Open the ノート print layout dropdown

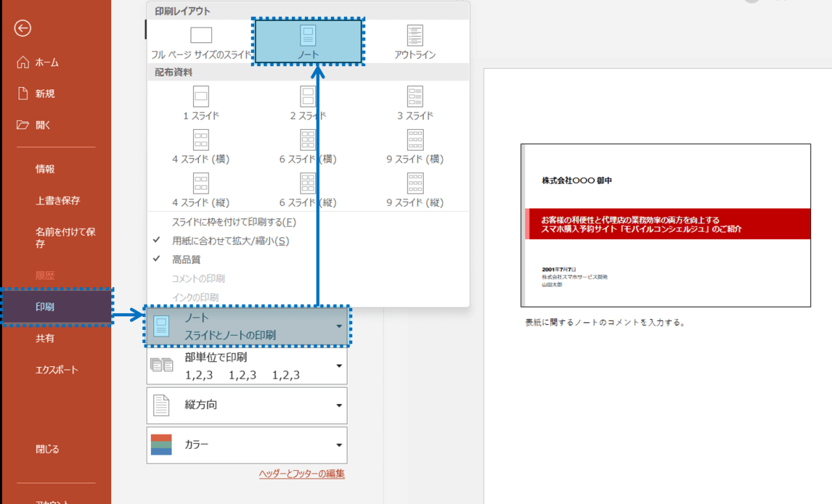tap(247, 327)
